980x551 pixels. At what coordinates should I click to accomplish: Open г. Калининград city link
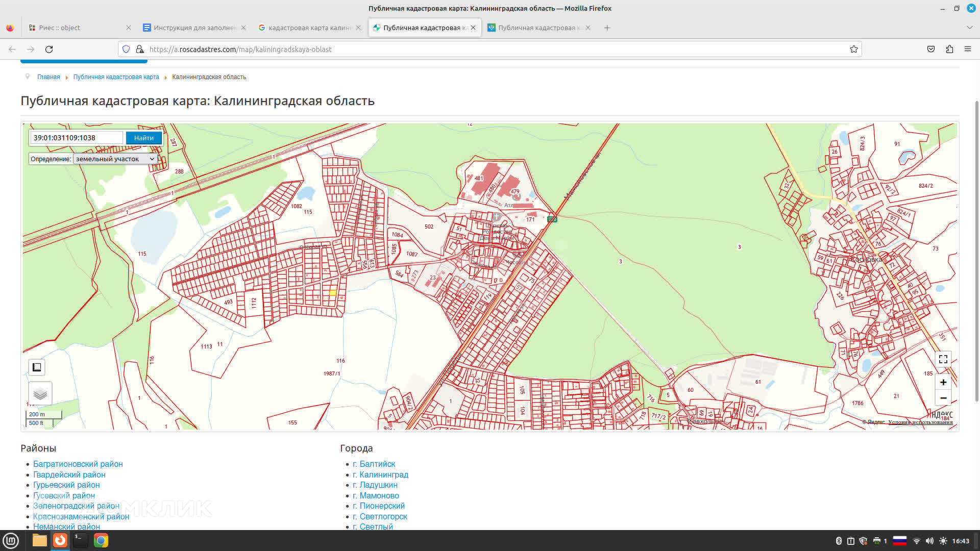coord(380,475)
